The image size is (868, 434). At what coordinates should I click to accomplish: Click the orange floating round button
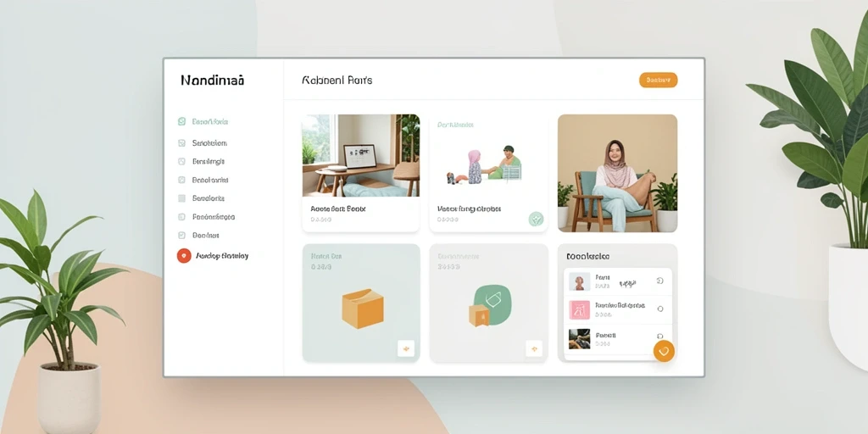664,351
